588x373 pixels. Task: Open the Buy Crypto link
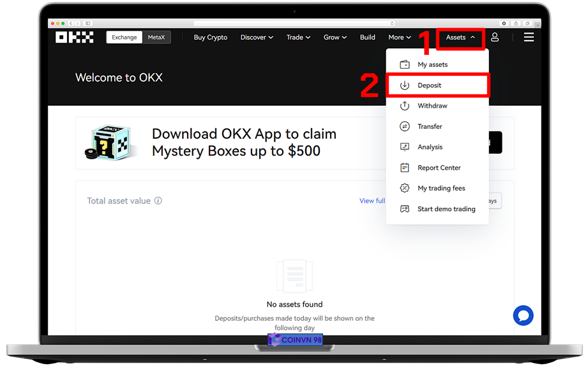pos(210,38)
